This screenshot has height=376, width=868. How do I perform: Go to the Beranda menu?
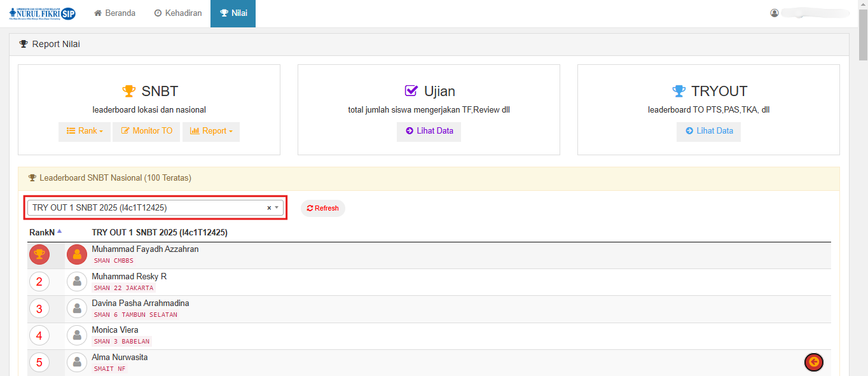[x=115, y=13]
